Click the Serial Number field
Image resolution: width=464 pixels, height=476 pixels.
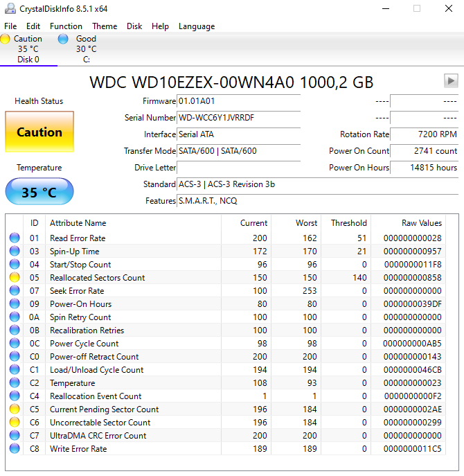[x=238, y=118]
